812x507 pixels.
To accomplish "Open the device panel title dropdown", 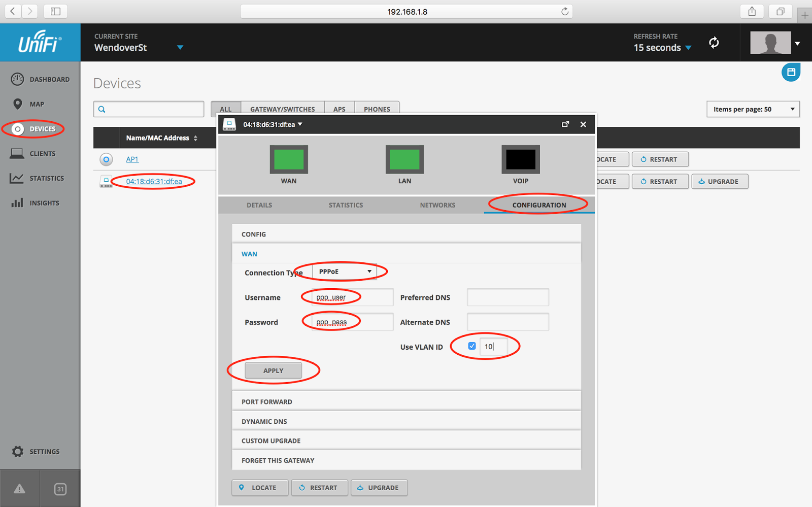I will (x=300, y=124).
